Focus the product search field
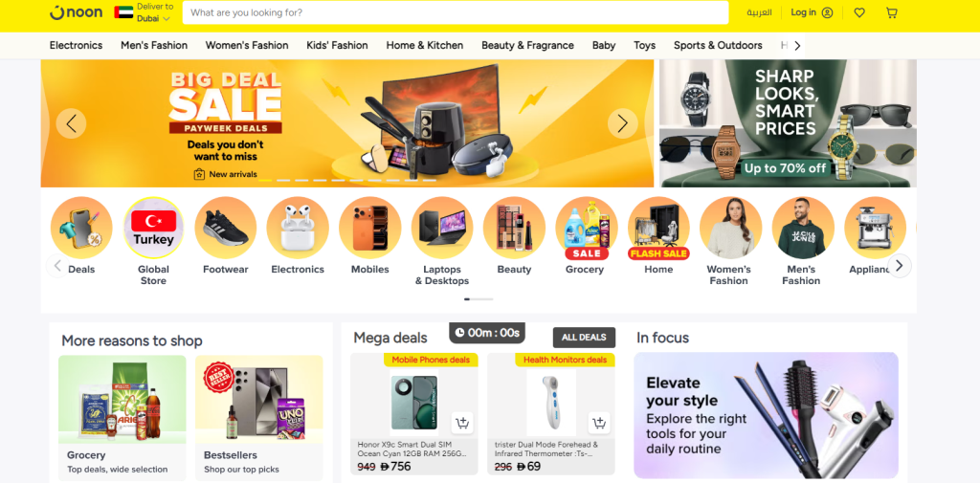980x483 pixels. pos(456,12)
